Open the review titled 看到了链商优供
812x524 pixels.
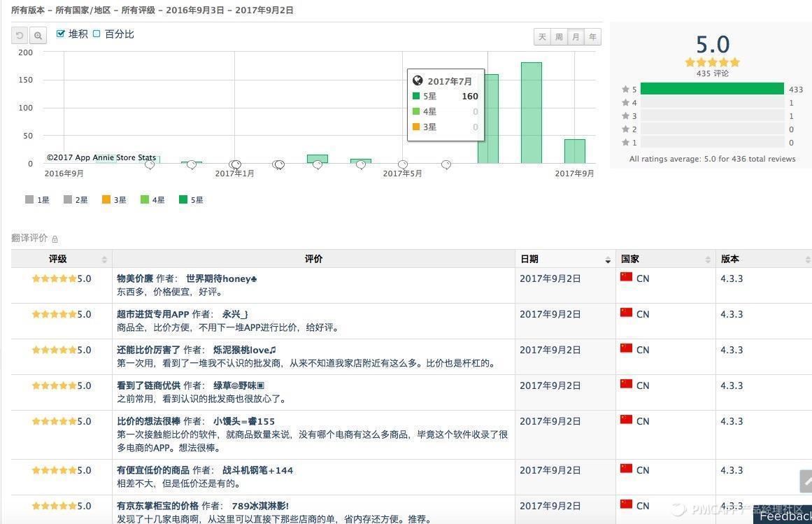click(149, 385)
